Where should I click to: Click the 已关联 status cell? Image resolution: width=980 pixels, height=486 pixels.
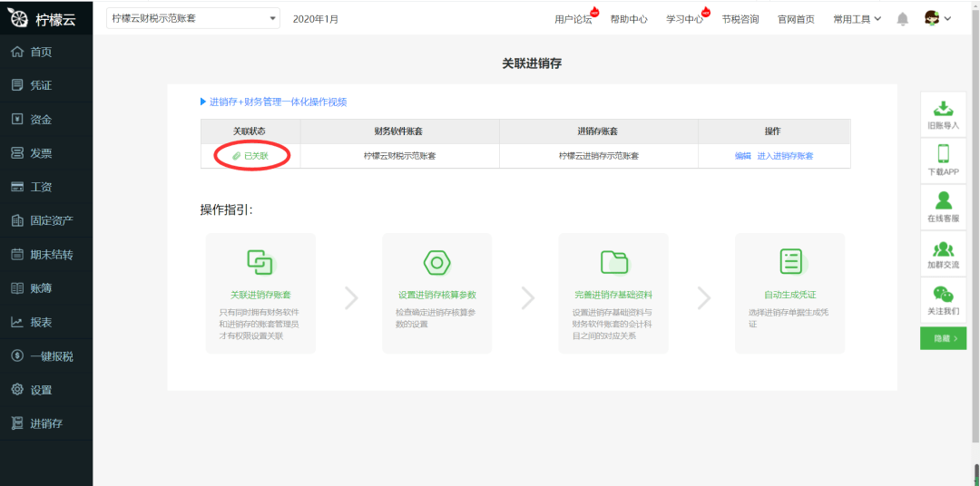pyautogui.click(x=250, y=156)
